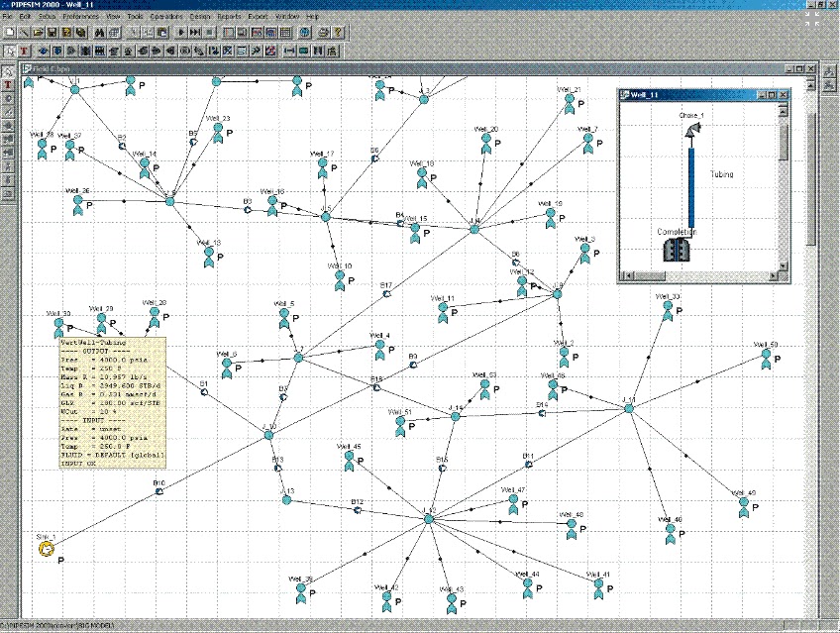Click the Completion element in the Well_11 window
Screen dimensions: 840x633
677,251
